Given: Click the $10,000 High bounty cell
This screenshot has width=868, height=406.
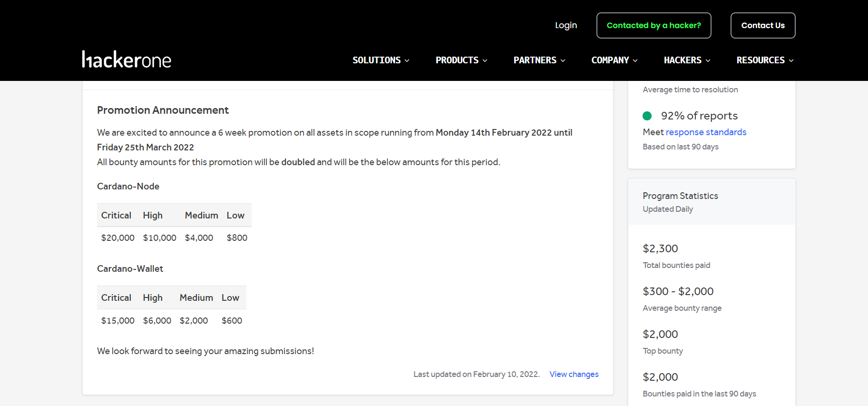Looking at the screenshot, I should 160,238.
